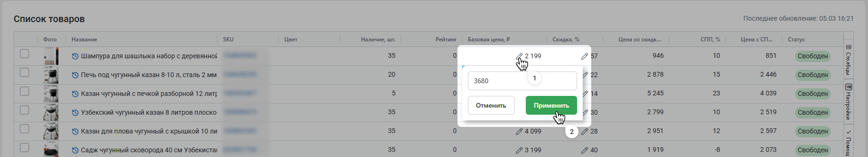
Task: Open the Помощь side panel
Action: (x=848, y=143)
